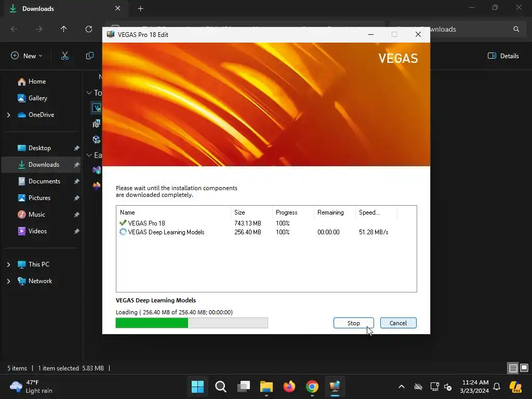This screenshot has height=399, width=532.
Task: Show hidden system tray icons
Action: [x=402, y=387]
